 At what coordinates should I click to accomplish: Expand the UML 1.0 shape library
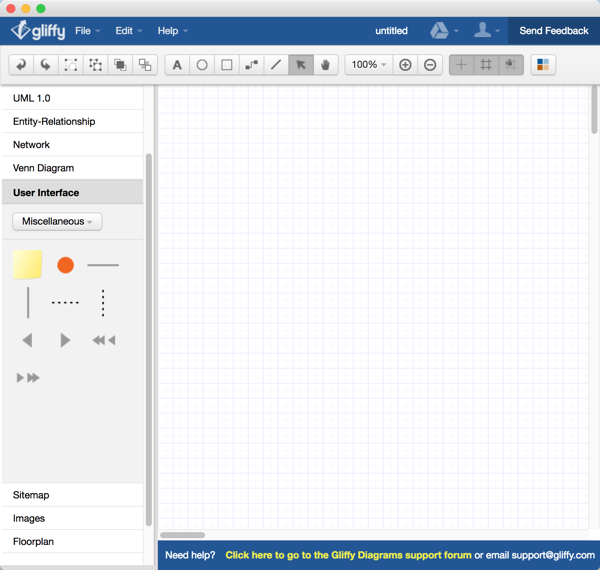tap(72, 98)
